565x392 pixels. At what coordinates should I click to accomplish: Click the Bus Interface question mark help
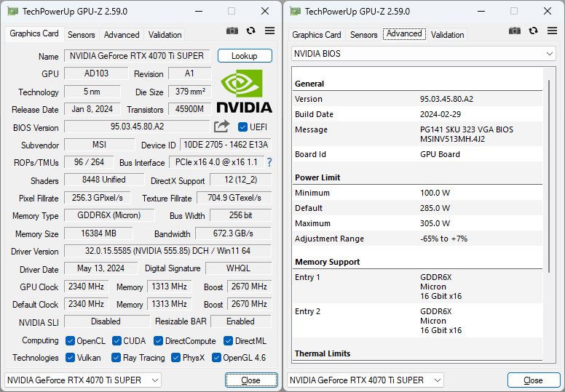pos(269,162)
